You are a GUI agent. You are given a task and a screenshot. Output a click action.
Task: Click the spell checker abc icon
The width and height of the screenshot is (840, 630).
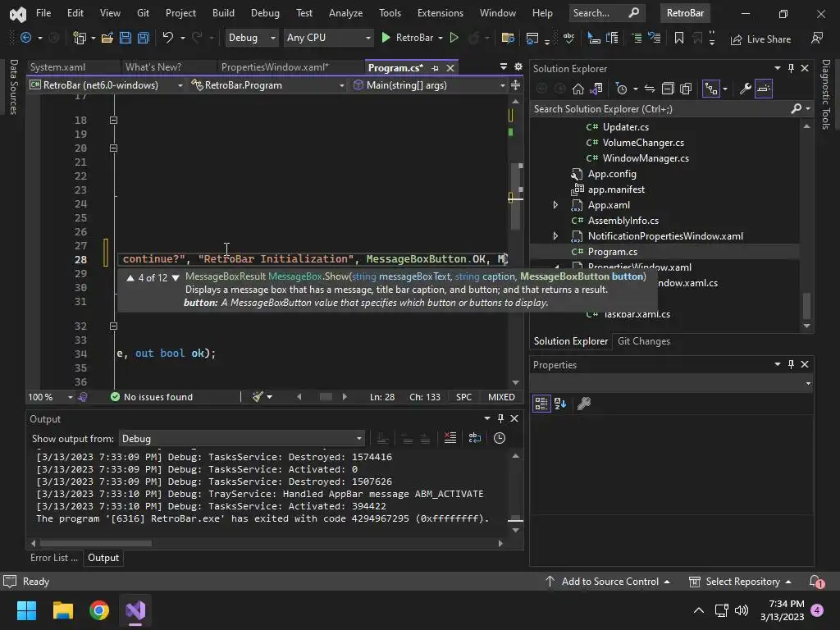click(x=569, y=38)
